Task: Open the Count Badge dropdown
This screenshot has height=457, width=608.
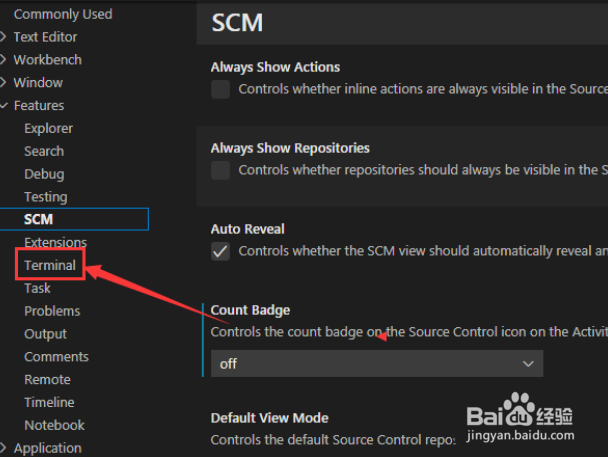Action: 377,364
